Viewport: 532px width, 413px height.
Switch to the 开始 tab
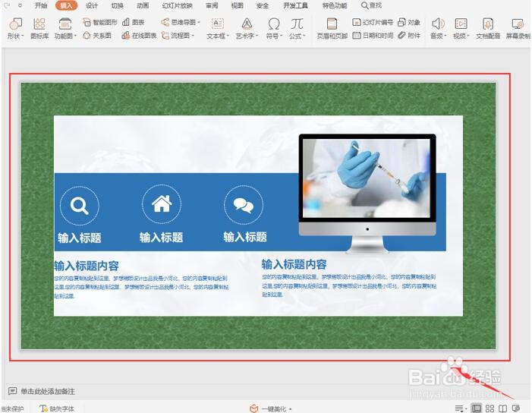point(41,5)
